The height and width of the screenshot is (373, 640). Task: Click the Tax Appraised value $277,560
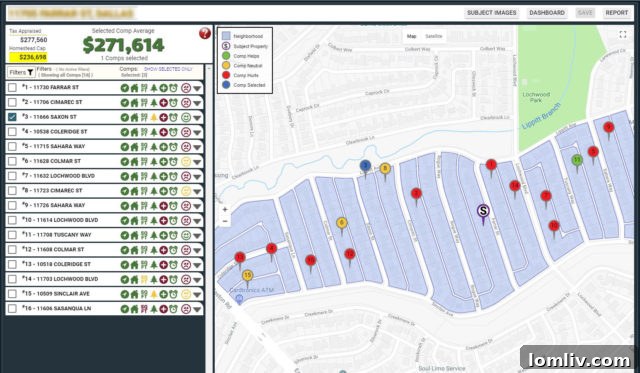pyautogui.click(x=33, y=40)
